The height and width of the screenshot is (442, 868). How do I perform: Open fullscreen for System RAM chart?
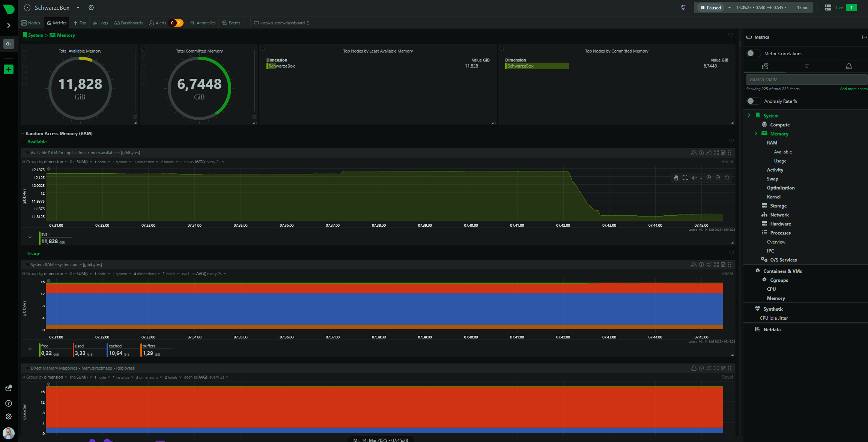point(716,265)
